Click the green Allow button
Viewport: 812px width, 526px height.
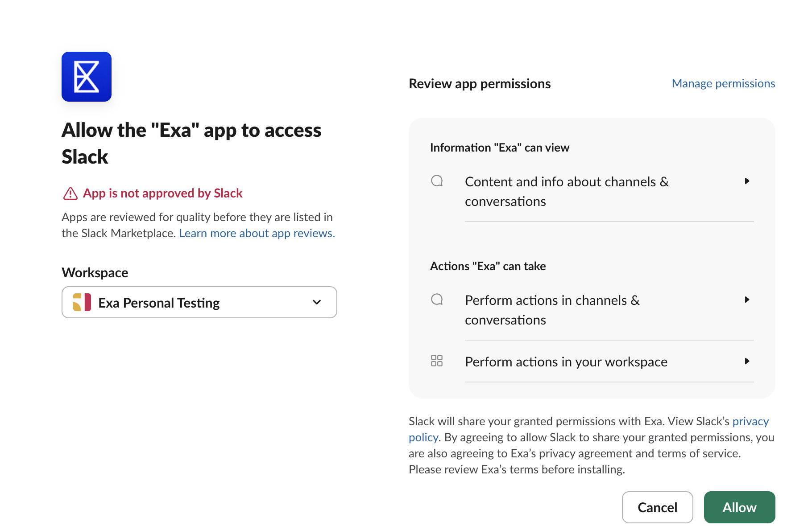pos(740,507)
